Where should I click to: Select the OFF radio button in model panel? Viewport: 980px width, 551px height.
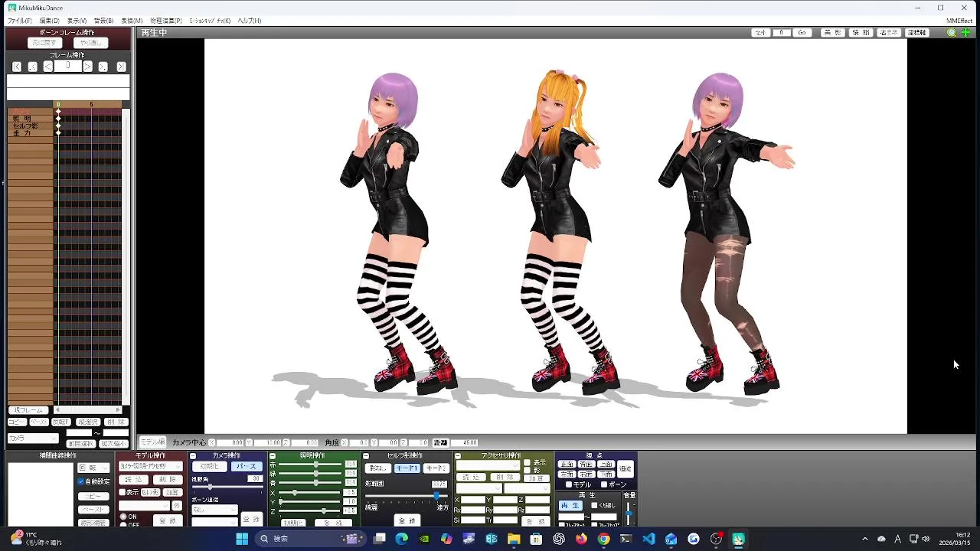point(123,525)
